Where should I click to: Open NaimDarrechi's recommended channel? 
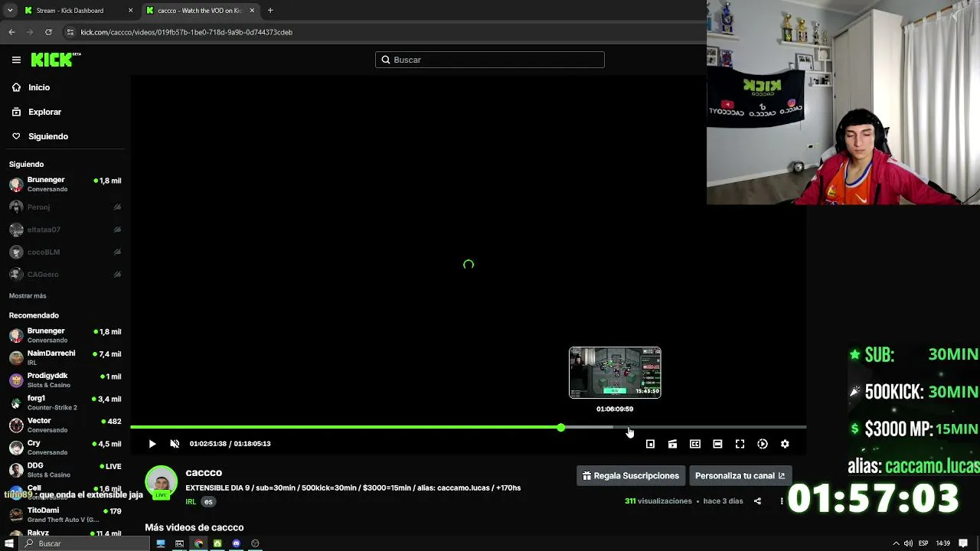pos(65,357)
